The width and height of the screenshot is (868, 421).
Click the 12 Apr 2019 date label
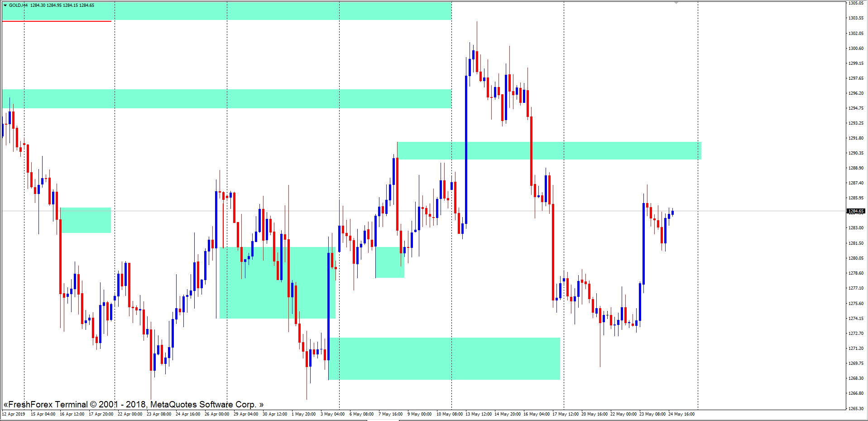tap(14, 414)
